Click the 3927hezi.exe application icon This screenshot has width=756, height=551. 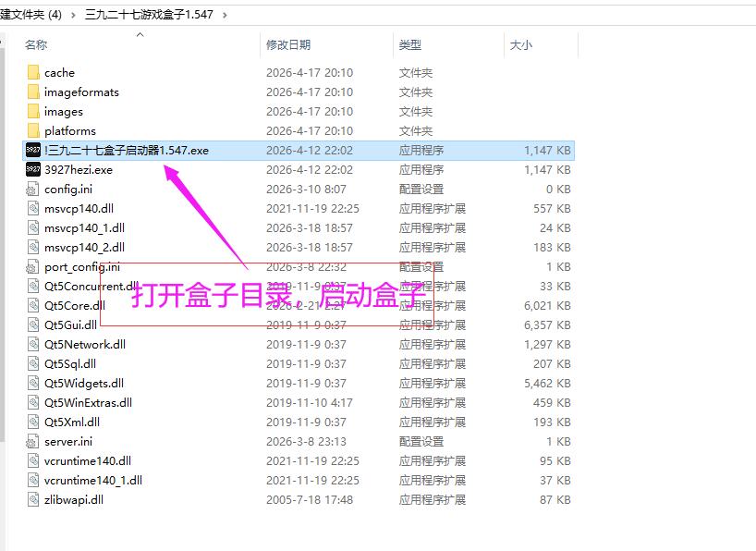(x=33, y=169)
